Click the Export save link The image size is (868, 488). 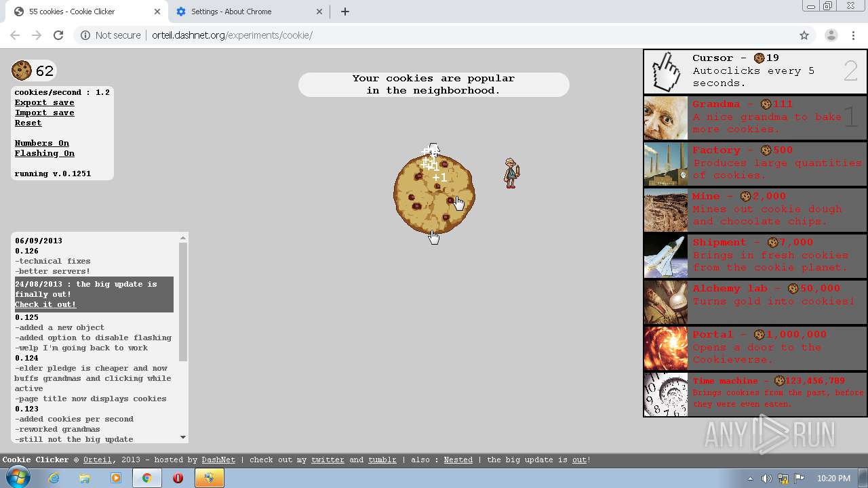pyautogui.click(x=45, y=102)
